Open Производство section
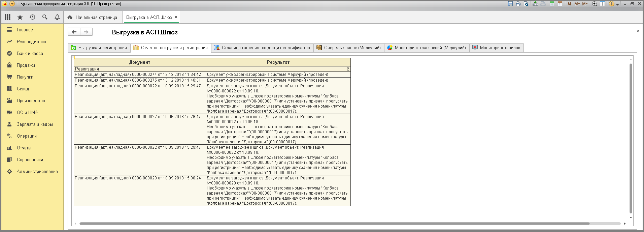The width and height of the screenshot is (644, 232). pos(32,100)
